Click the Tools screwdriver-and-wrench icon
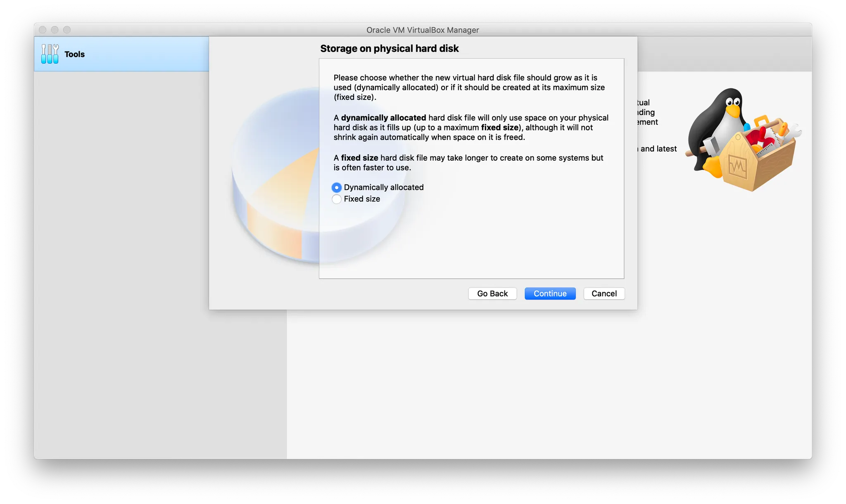Screen dimensions: 846x504 50,54
